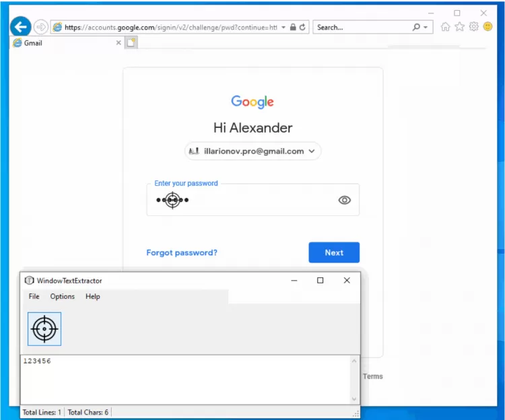Click the security lock icon in address bar
Viewport: 505px width, 420px height.
(292, 28)
